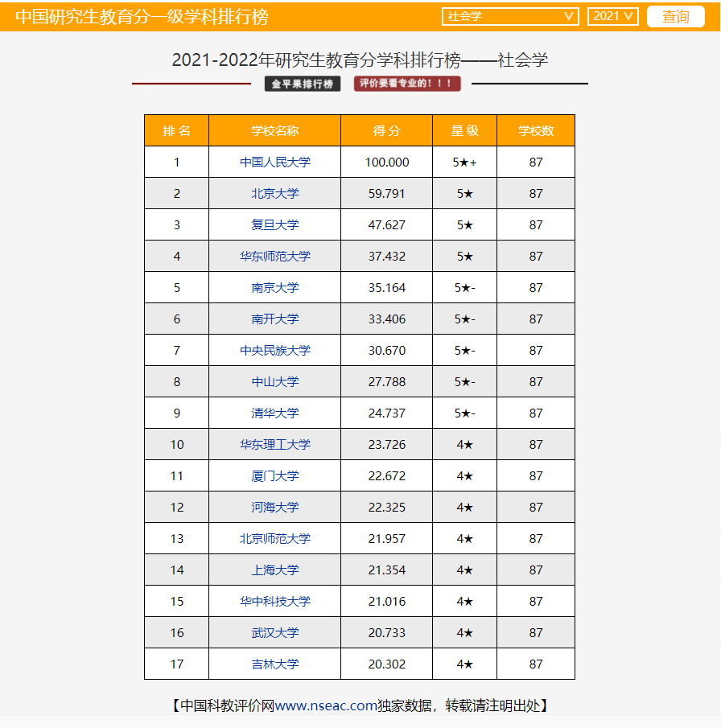Click the red 评价要看专业的 badge
The height and width of the screenshot is (728, 721).
(407, 84)
